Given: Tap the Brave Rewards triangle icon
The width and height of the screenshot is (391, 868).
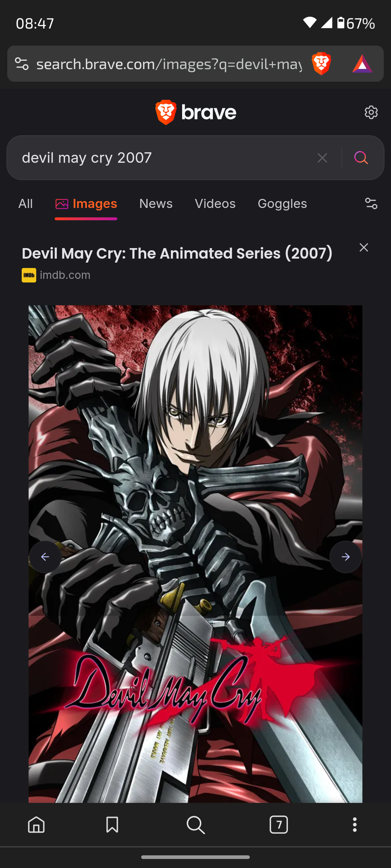Looking at the screenshot, I should point(362,64).
